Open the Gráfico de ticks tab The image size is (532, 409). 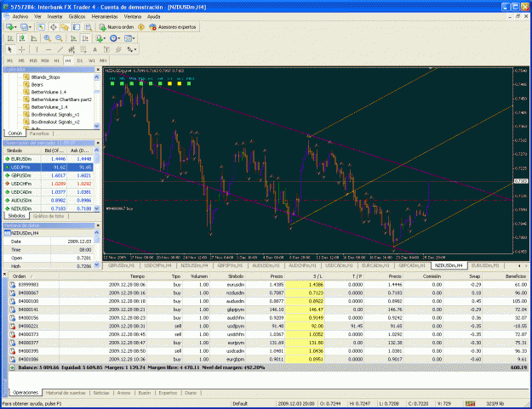point(49,216)
